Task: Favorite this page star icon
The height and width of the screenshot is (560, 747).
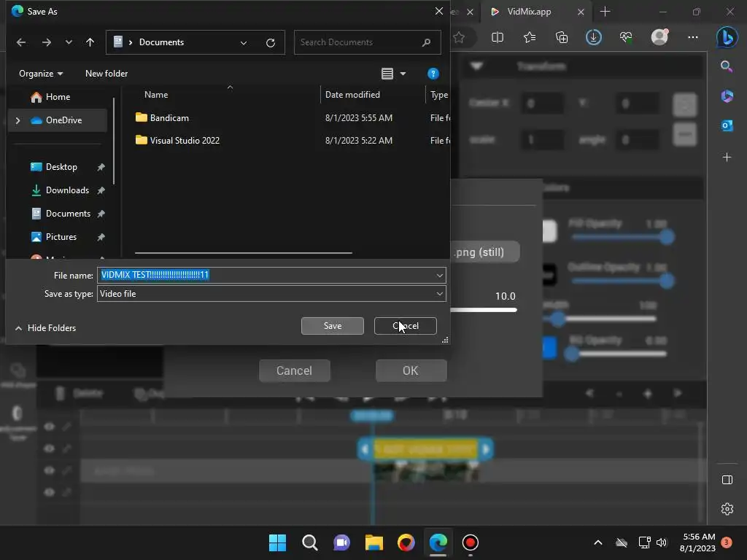Action: tap(460, 37)
